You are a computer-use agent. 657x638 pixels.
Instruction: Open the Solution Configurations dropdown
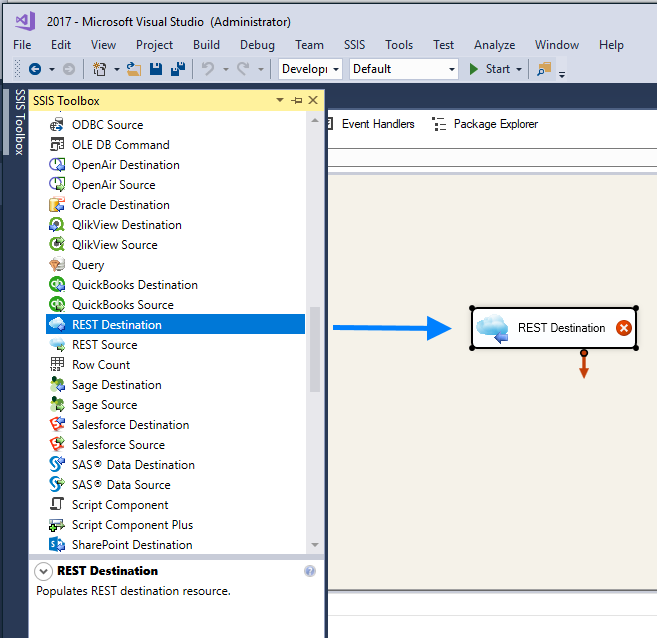pyautogui.click(x=310, y=69)
